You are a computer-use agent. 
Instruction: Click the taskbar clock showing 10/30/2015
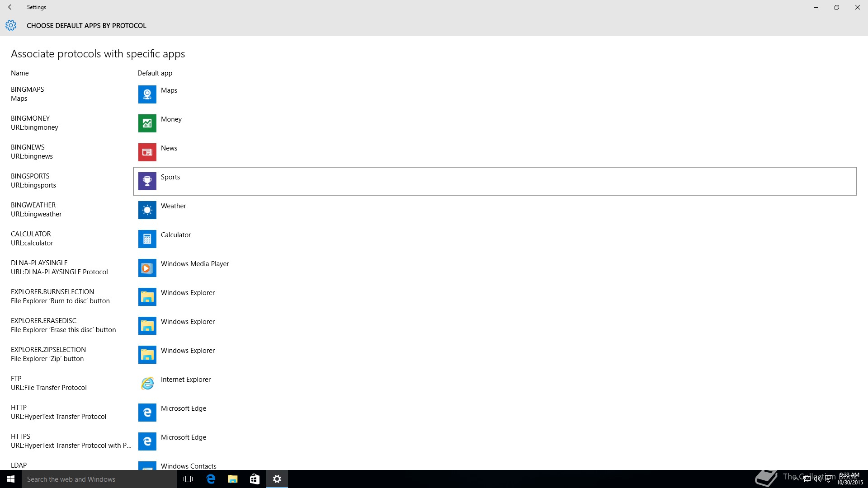tap(849, 479)
